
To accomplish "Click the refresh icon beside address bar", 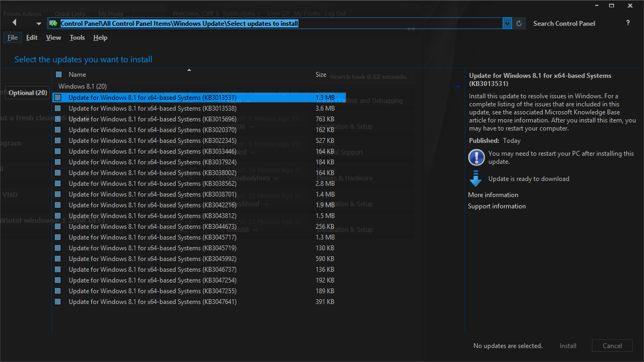I will pos(519,24).
